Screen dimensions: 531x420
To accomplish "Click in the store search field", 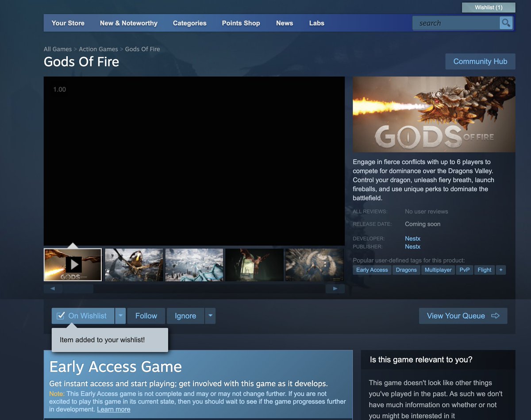I will coord(456,23).
